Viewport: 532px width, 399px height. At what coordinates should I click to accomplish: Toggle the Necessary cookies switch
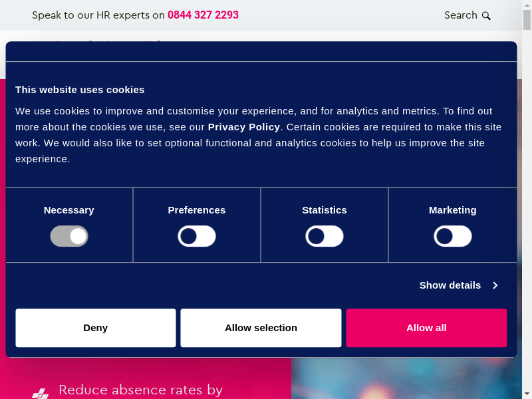click(69, 236)
